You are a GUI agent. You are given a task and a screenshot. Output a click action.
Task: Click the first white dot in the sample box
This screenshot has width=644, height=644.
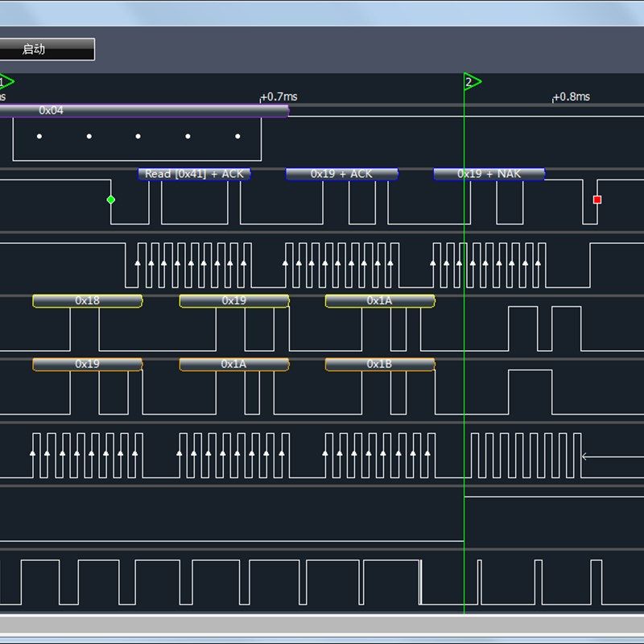(x=39, y=136)
